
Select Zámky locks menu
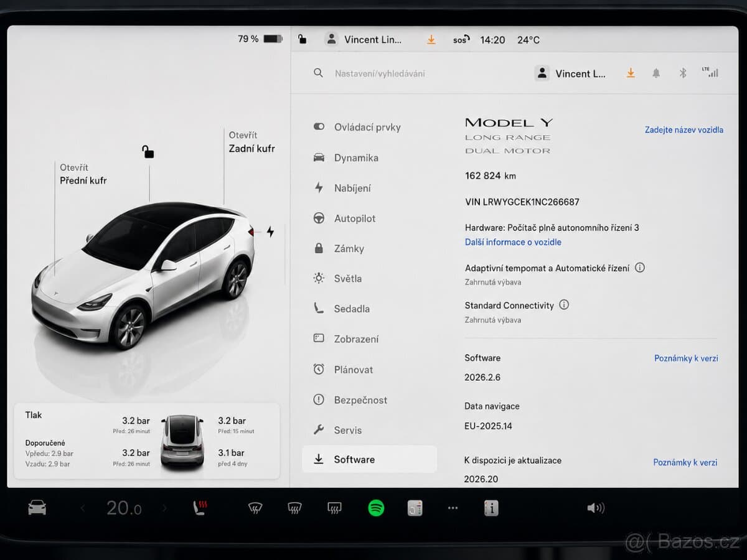tap(369, 248)
